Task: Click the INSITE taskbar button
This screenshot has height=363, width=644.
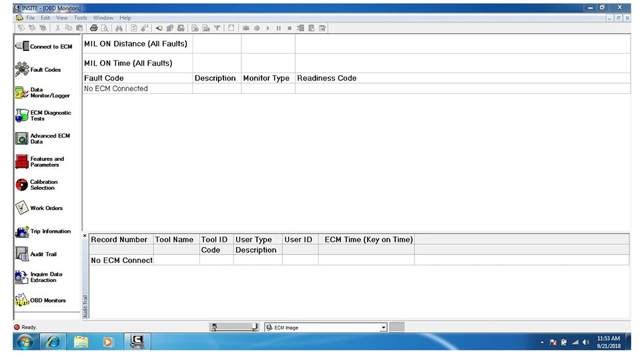Action: point(137,342)
